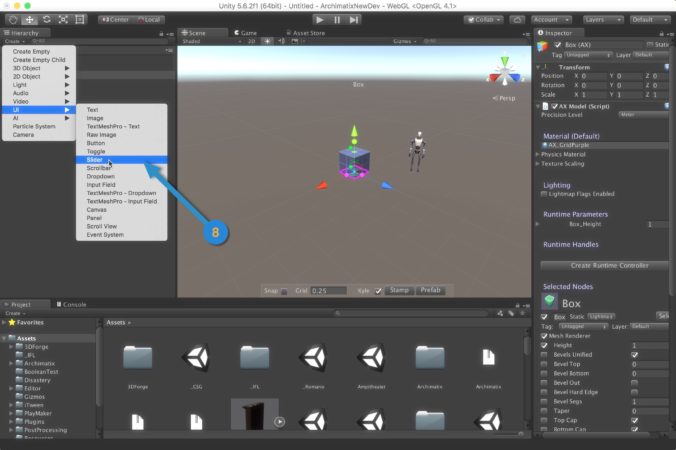Open the Layers dropdown
The width and height of the screenshot is (676, 450).
coord(603,20)
